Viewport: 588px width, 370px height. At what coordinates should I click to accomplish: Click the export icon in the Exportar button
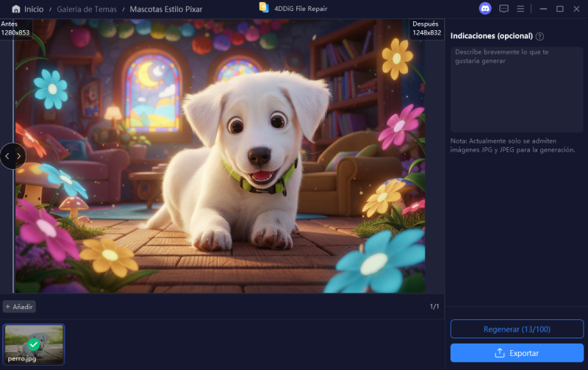point(500,353)
